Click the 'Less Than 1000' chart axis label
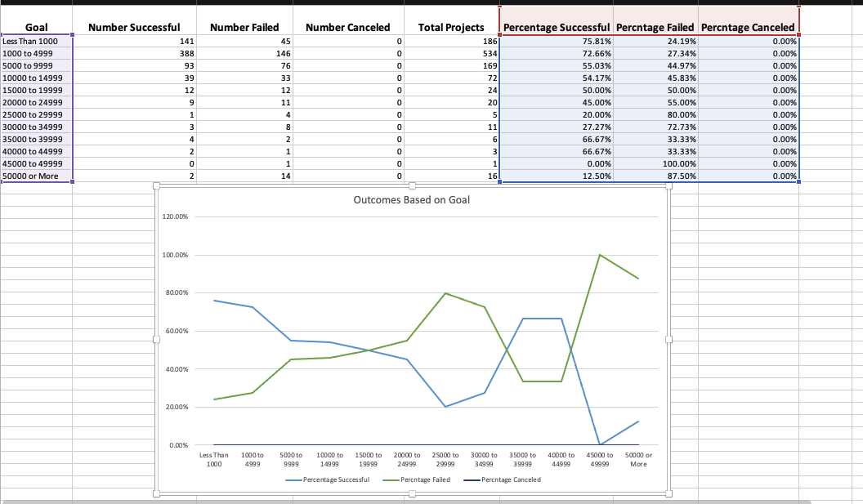The width and height of the screenshot is (863, 504). [213, 459]
